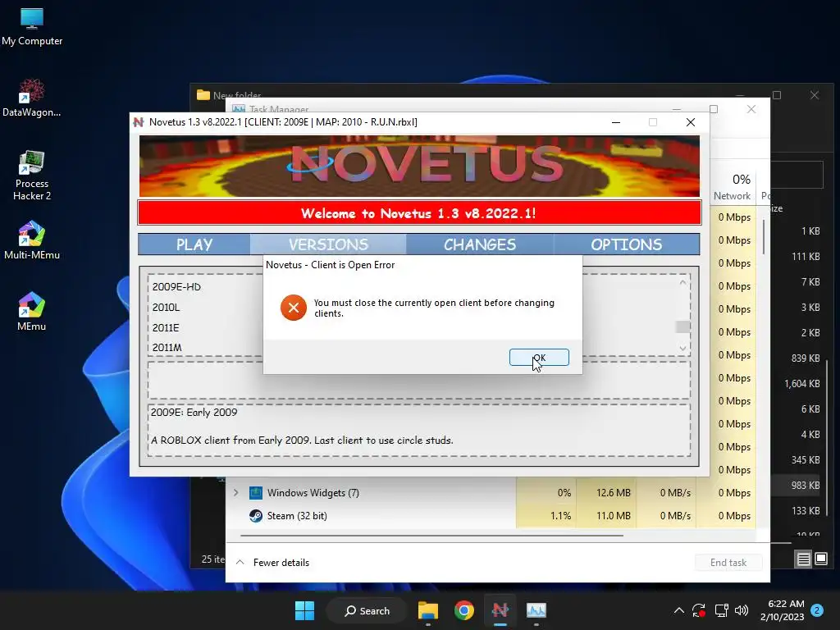This screenshot has height=630, width=840.
Task: Click OK in the Client is Open Error dialog
Action: 539,358
